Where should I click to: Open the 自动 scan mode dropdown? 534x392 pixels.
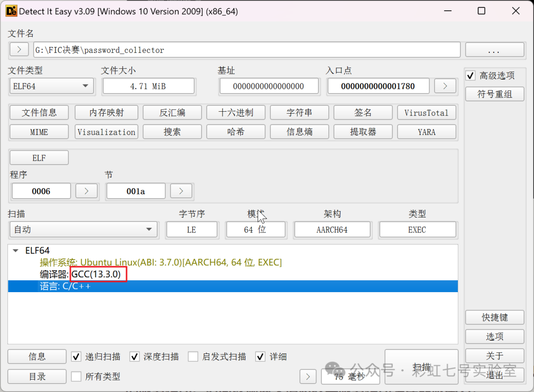[x=84, y=229]
